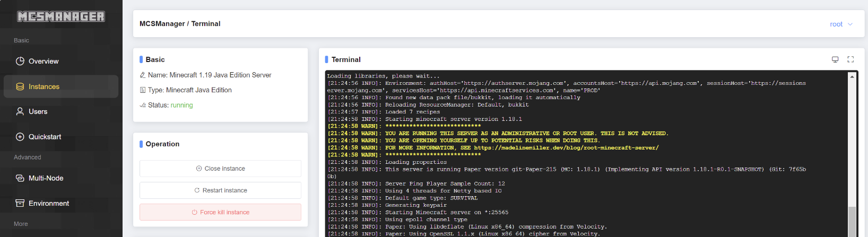This screenshot has width=868, height=237.
Task: Click the MCSManager logo
Action: click(x=61, y=16)
